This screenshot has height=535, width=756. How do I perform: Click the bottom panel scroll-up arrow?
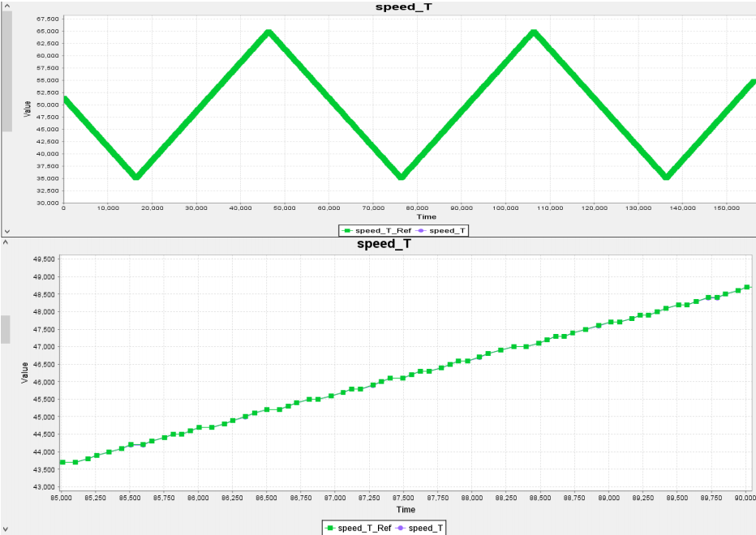(x=6, y=242)
